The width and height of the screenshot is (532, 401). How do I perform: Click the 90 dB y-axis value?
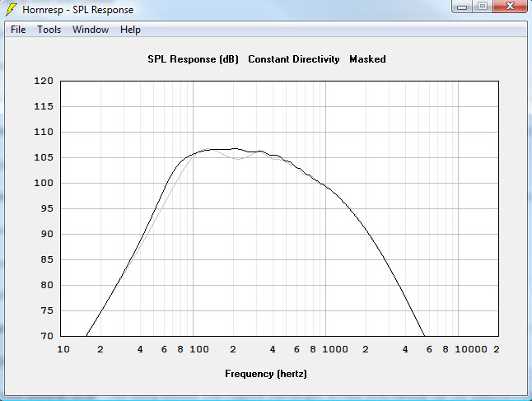47,234
